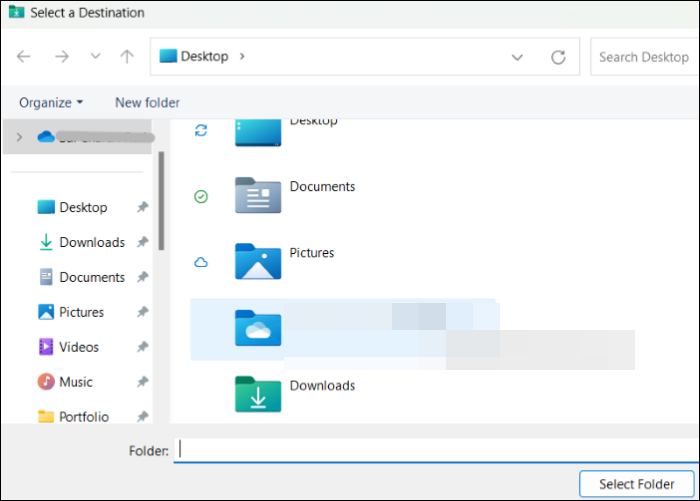The width and height of the screenshot is (700, 501).
Task: Click the Downloads folder name in file list
Action: coord(322,386)
